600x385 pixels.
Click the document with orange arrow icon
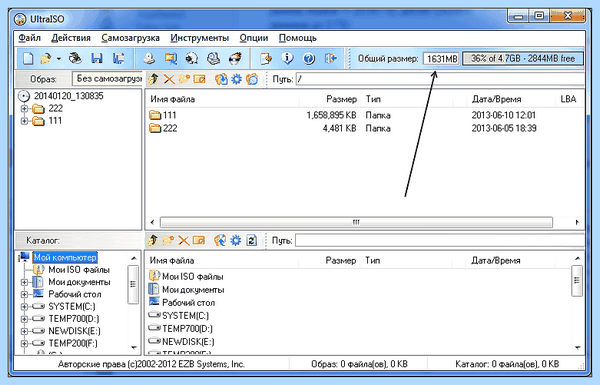pos(266,59)
